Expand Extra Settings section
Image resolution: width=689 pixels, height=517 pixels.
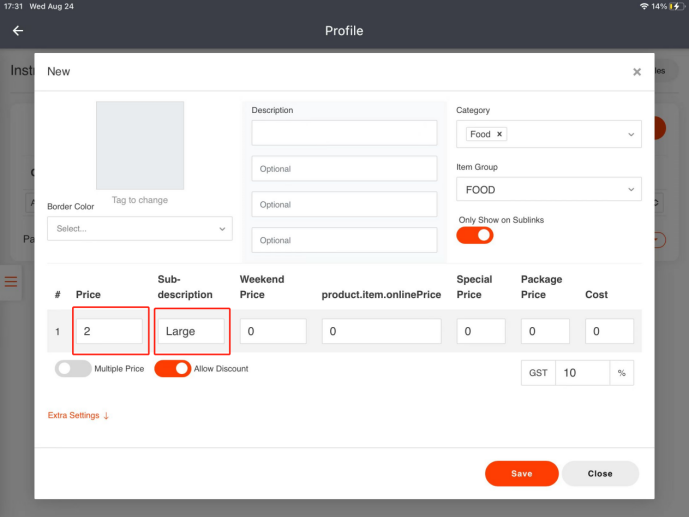[78, 415]
